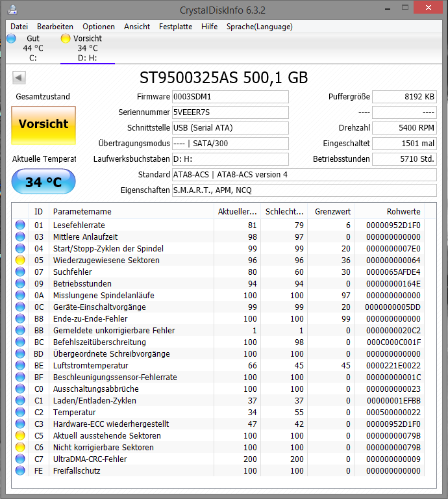Click yellow warning icon for Nicht korrigierbare Sektoren
Screen dimensions: 448x499
(x=20, y=448)
